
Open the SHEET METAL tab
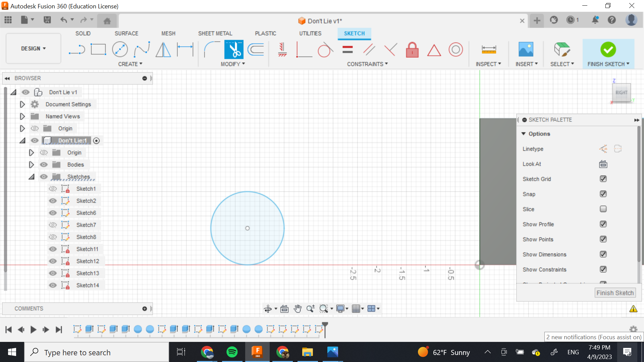coord(215,34)
